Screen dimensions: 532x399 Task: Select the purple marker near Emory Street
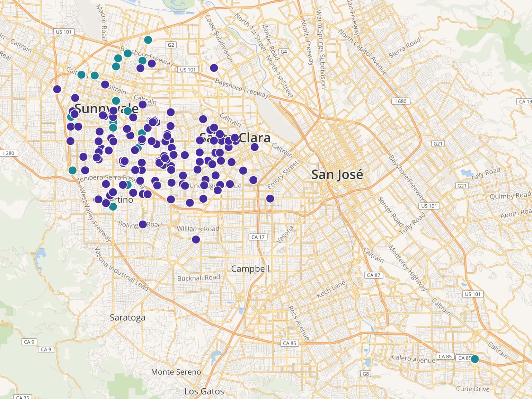[x=270, y=198]
